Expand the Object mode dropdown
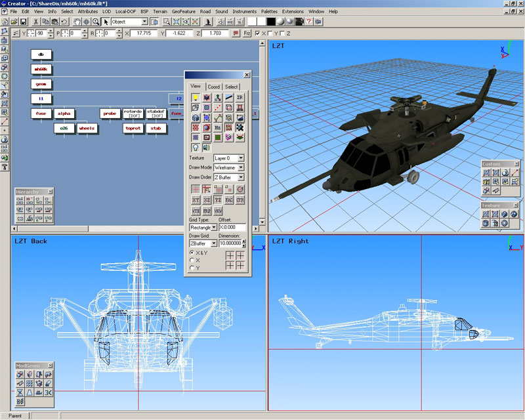This screenshot has width=525, height=420. coord(144,22)
